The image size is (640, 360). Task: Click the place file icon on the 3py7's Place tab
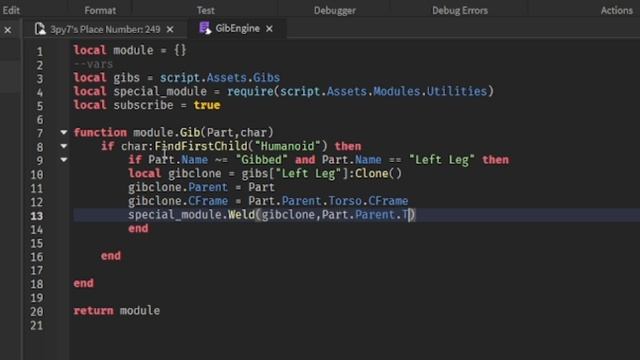[x=40, y=29]
